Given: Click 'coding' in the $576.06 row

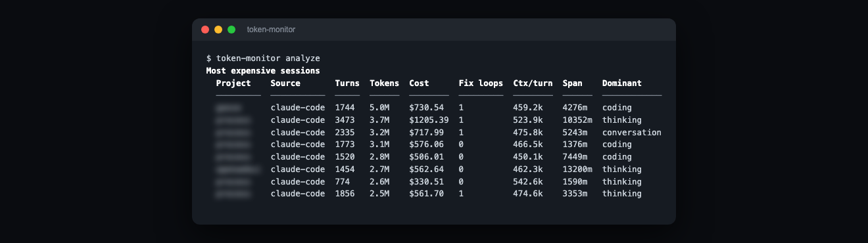Looking at the screenshot, I should point(617,144).
